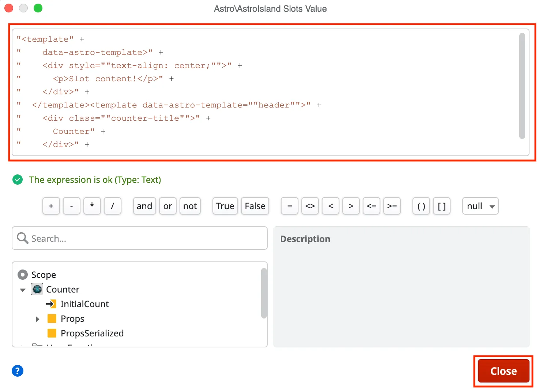Insert the 'and' logical operator
539x392 pixels.
coord(144,206)
